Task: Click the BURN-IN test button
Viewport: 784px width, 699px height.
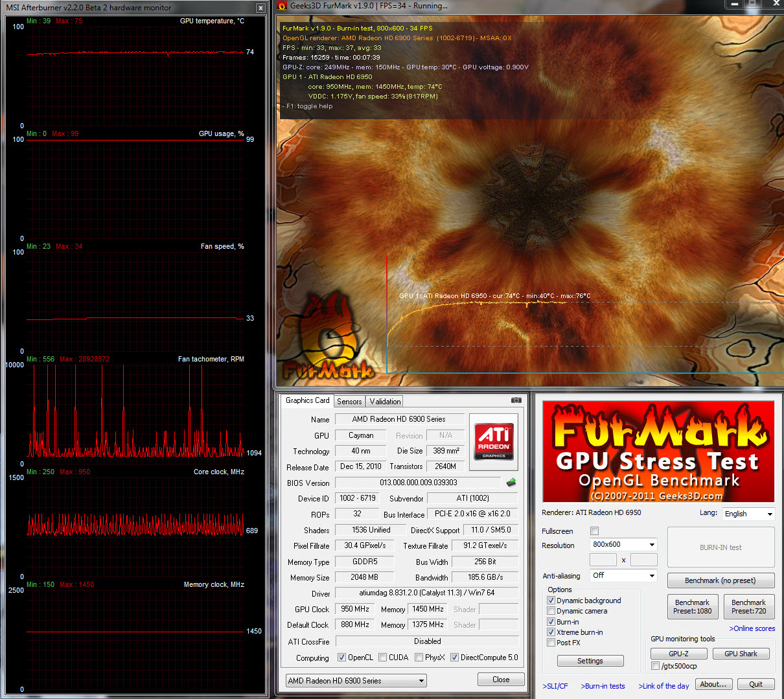Action: (x=721, y=547)
